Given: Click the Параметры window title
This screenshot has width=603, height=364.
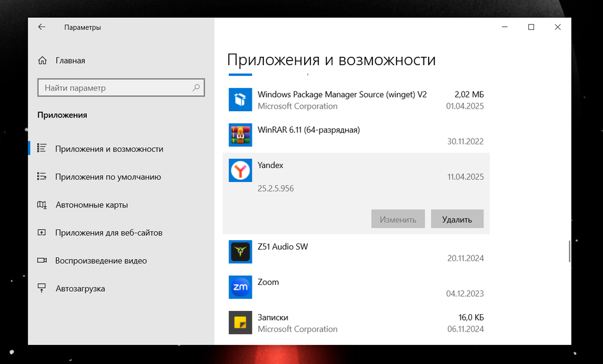Looking at the screenshot, I should coord(82,27).
